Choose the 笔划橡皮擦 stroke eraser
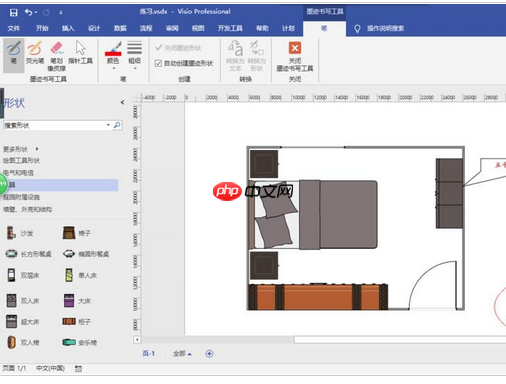Screen dimensions: 506x384 pos(57,56)
